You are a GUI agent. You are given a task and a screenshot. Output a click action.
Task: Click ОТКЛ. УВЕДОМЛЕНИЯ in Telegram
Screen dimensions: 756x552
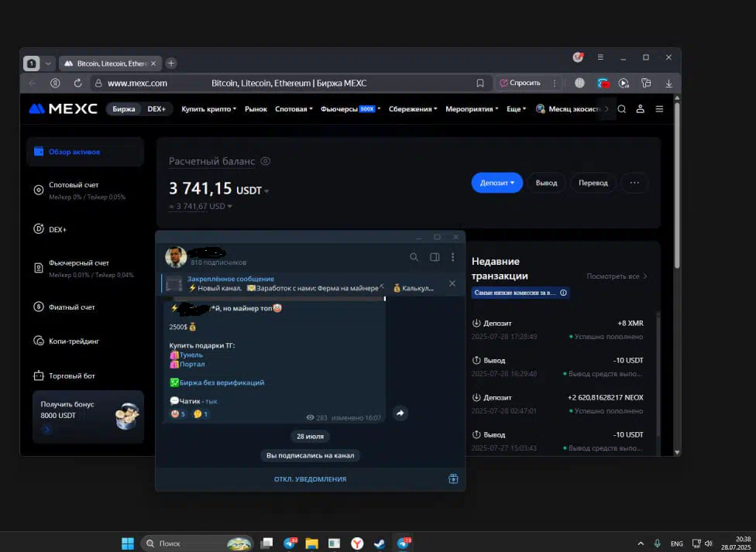point(310,479)
